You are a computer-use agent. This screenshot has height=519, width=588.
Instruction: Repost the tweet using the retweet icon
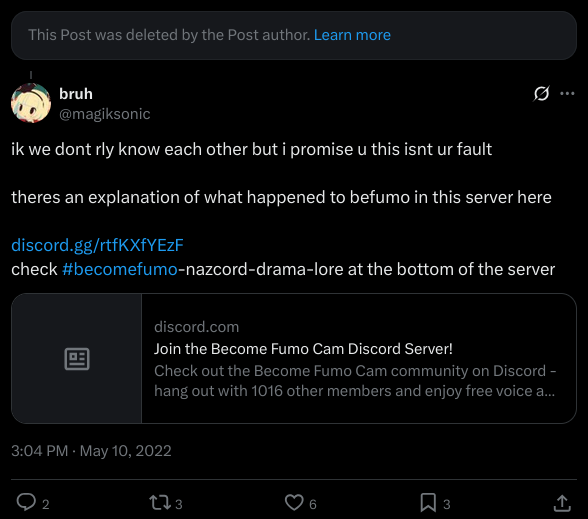tap(160, 502)
